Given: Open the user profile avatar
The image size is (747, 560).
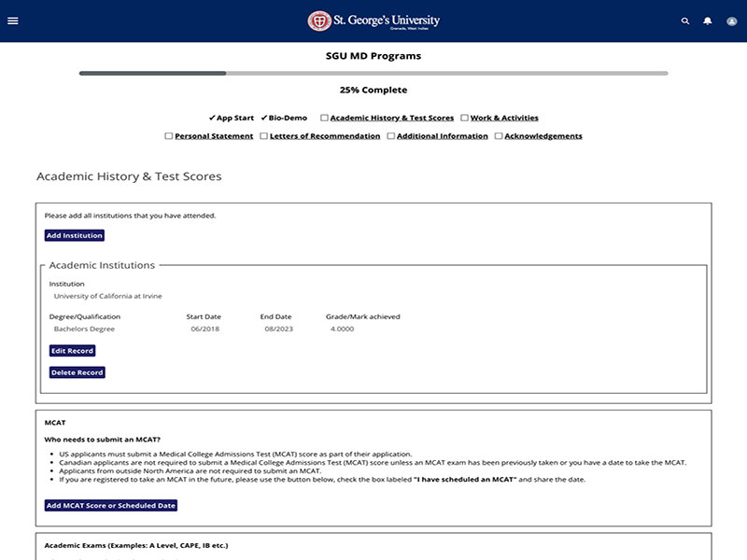Looking at the screenshot, I should (731, 21).
